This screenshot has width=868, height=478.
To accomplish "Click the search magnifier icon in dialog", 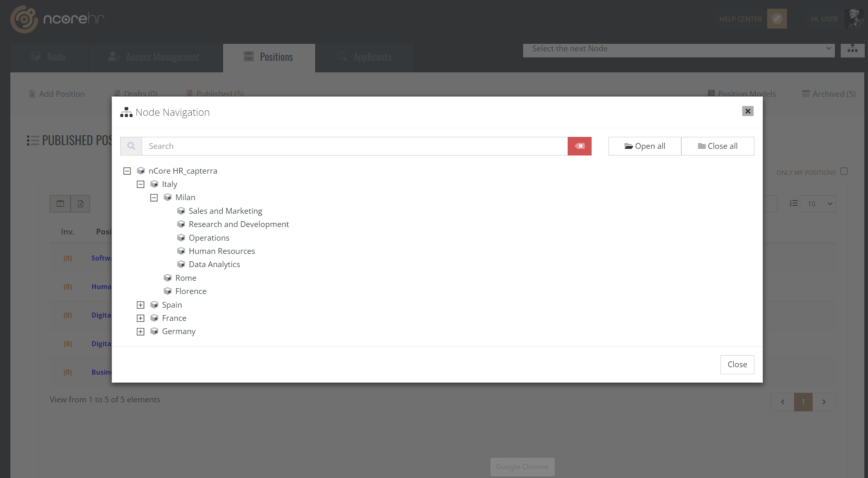I will click(131, 146).
